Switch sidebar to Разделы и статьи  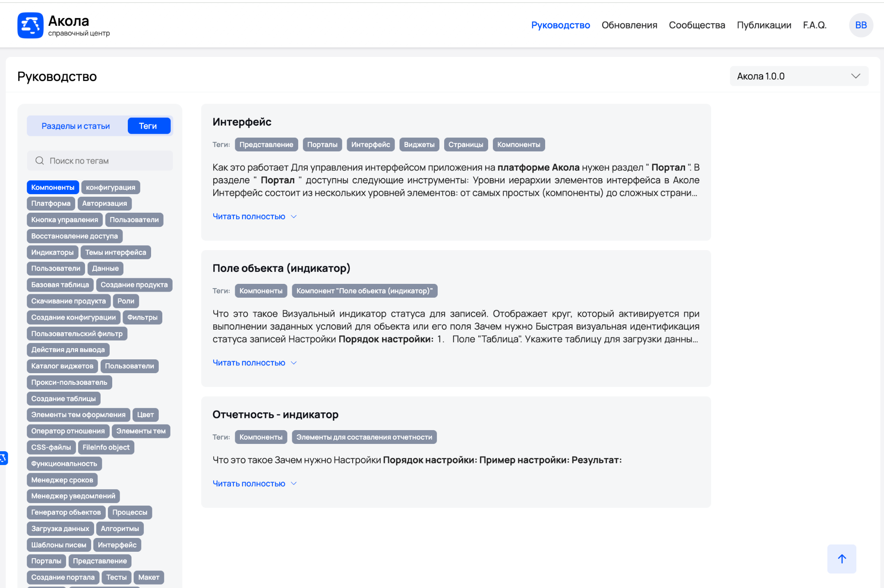click(76, 126)
